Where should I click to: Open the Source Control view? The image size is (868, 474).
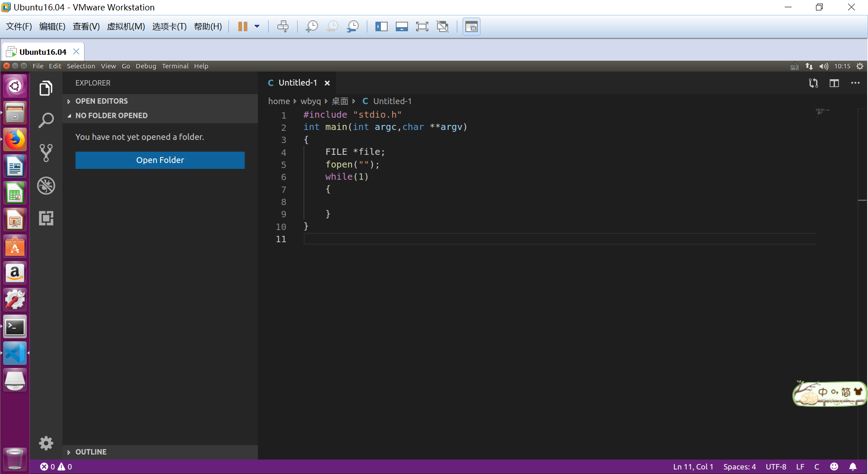point(46,153)
